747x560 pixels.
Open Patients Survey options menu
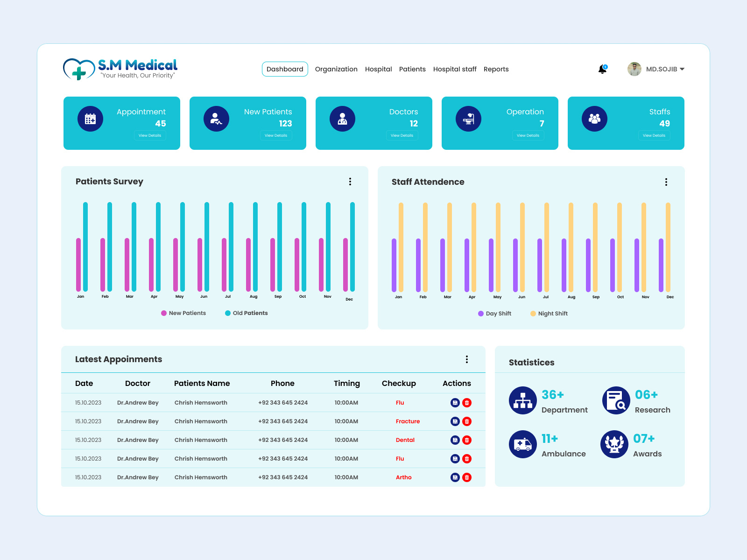(x=350, y=182)
